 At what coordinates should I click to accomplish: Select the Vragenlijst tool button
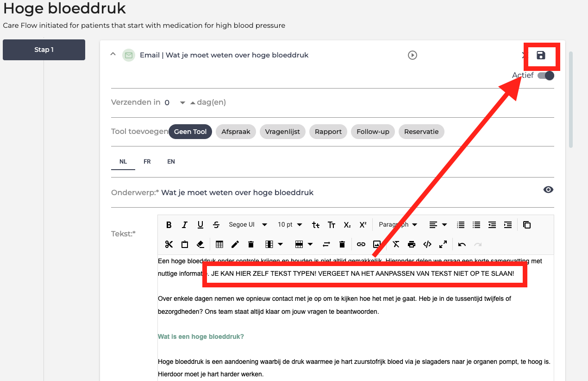(282, 132)
